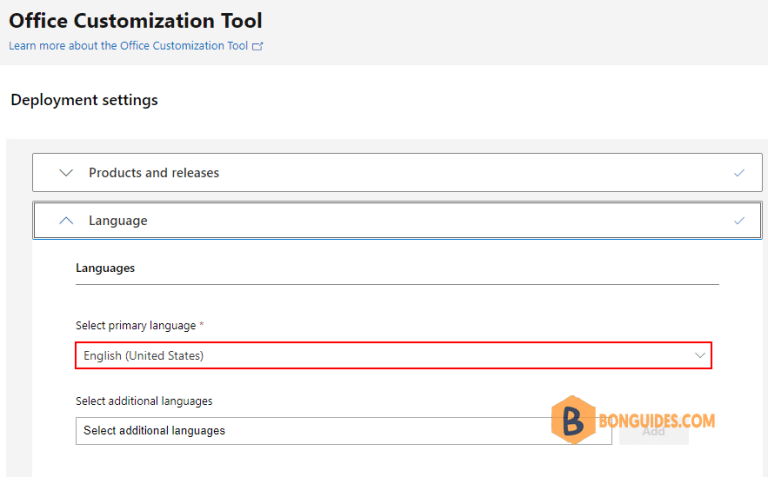Click the BONGUIDES.COM watermark text
This screenshot has height=477, width=768.
[656, 421]
